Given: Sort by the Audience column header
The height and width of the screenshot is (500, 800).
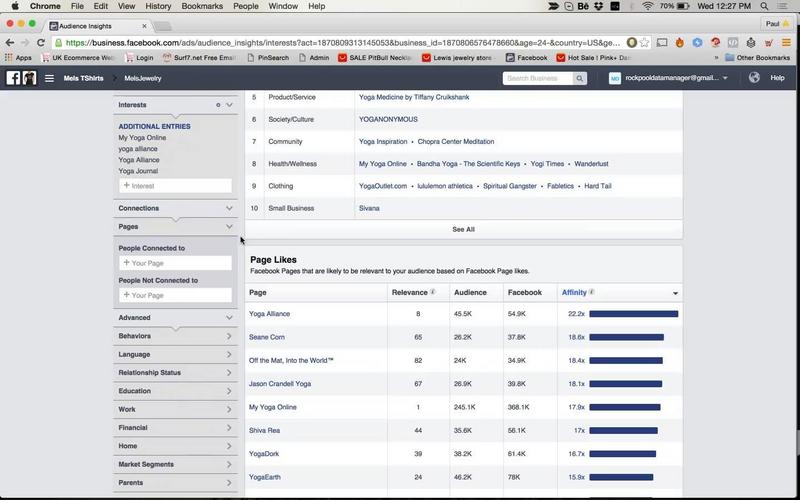Looking at the screenshot, I should pos(470,292).
